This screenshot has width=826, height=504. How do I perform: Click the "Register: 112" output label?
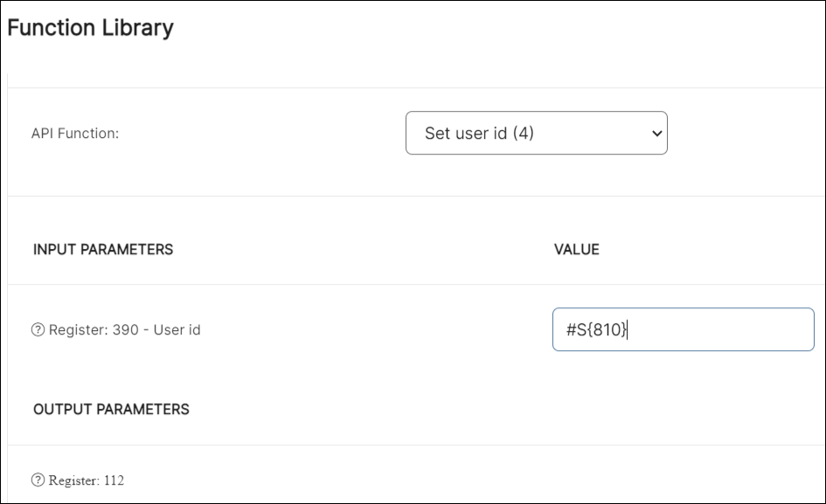tap(86, 480)
